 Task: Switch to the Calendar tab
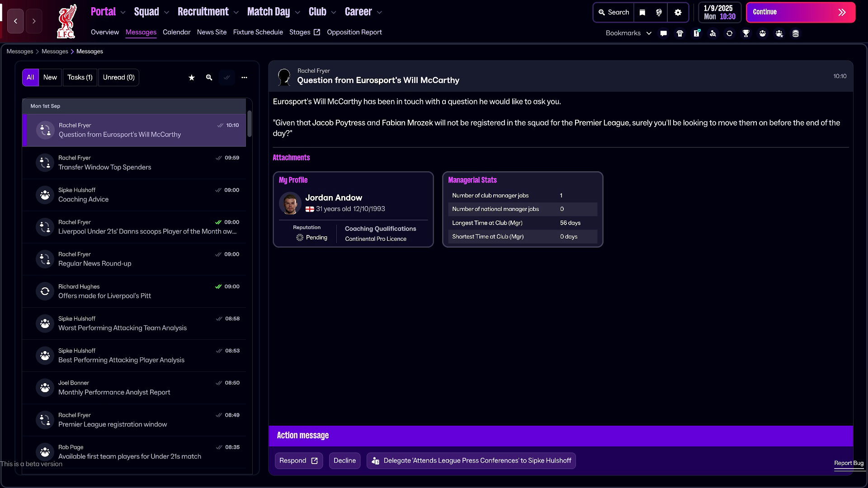(x=176, y=32)
